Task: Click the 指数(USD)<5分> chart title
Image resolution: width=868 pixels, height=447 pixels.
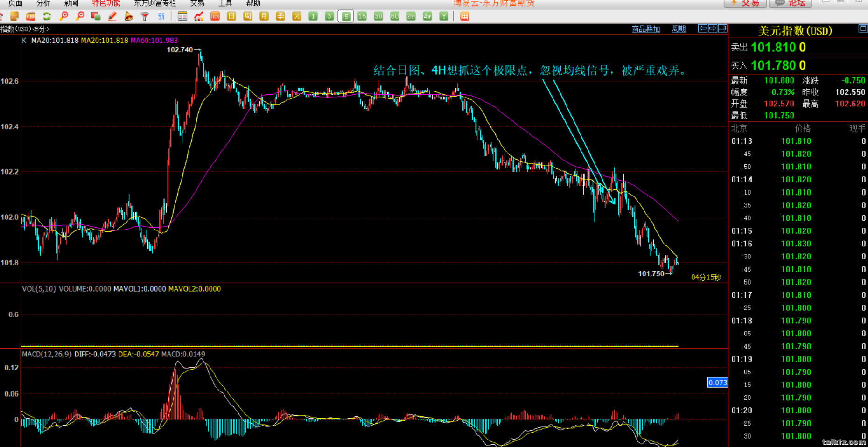Action: coord(25,29)
